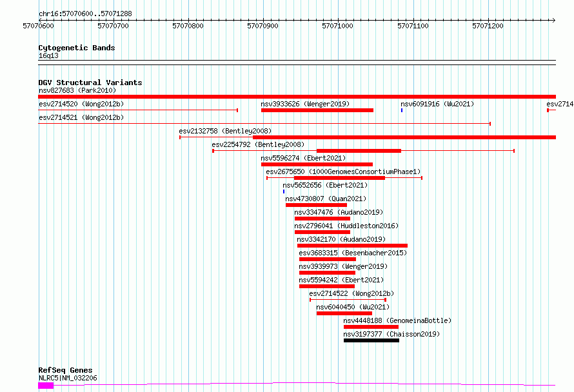Click the esv2714522 thin red line
574x392 pixels.
(348, 300)
